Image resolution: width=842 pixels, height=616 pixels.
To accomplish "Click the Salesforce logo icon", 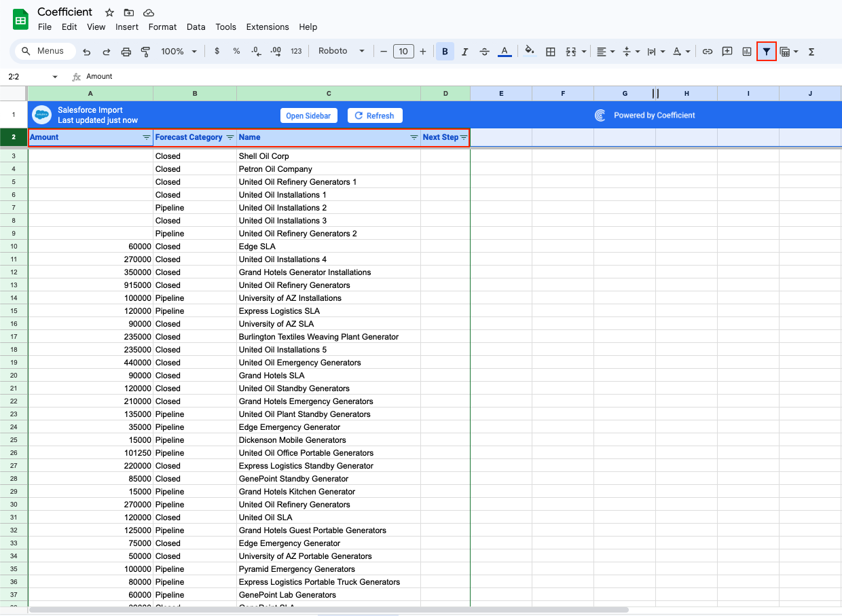I will click(42, 115).
